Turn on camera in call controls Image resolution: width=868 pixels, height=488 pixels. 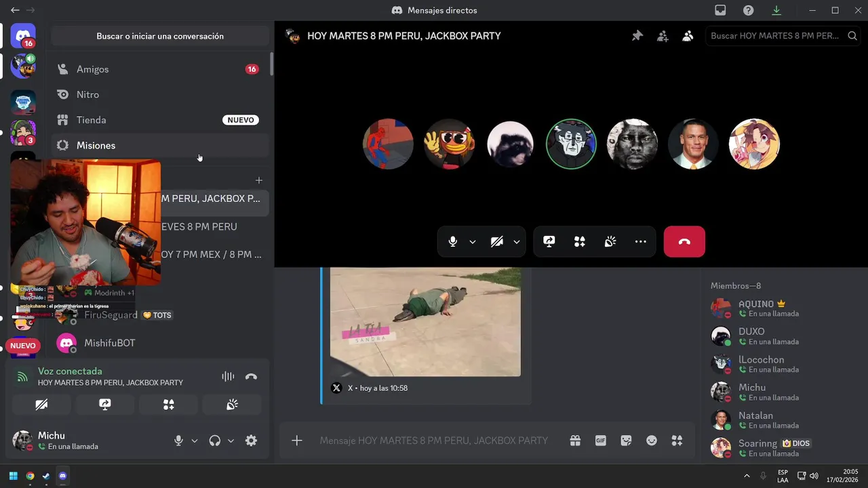pyautogui.click(x=497, y=241)
